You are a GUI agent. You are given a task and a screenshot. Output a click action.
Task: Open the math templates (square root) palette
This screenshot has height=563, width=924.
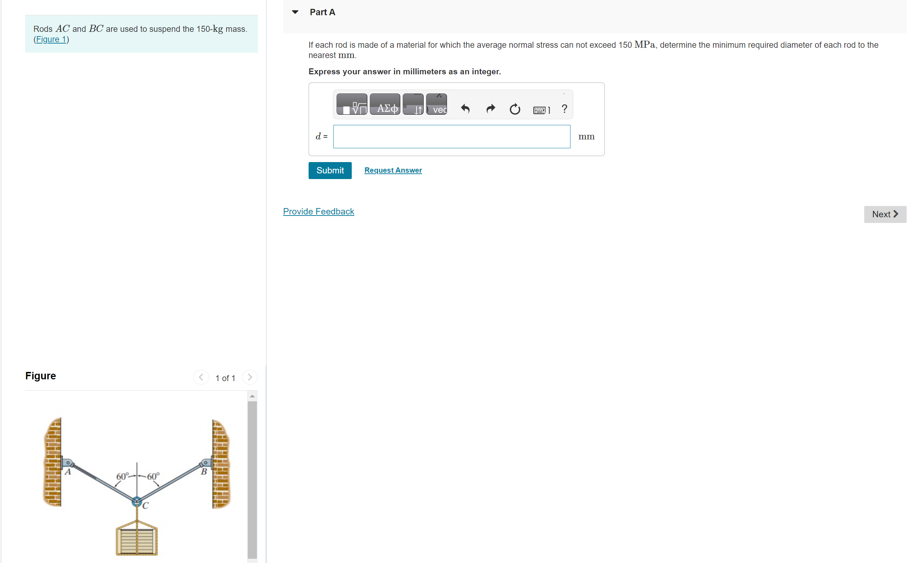(x=351, y=104)
